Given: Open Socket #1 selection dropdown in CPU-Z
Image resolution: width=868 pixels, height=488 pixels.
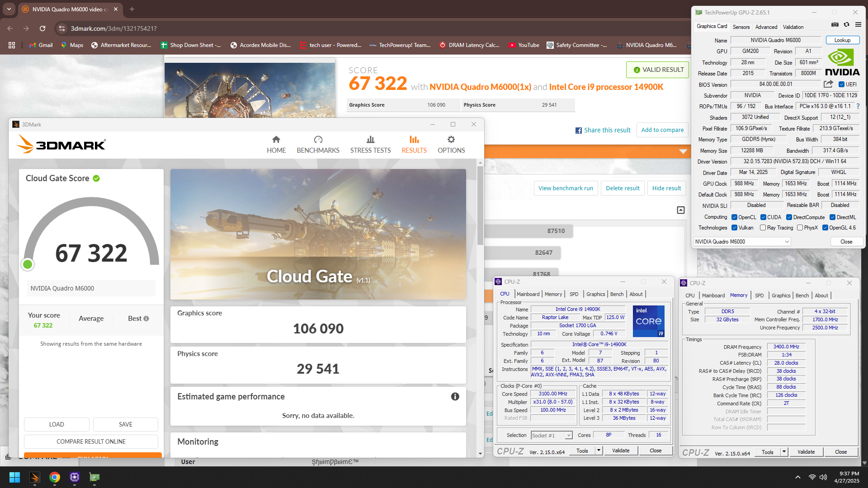Looking at the screenshot, I should (x=552, y=435).
